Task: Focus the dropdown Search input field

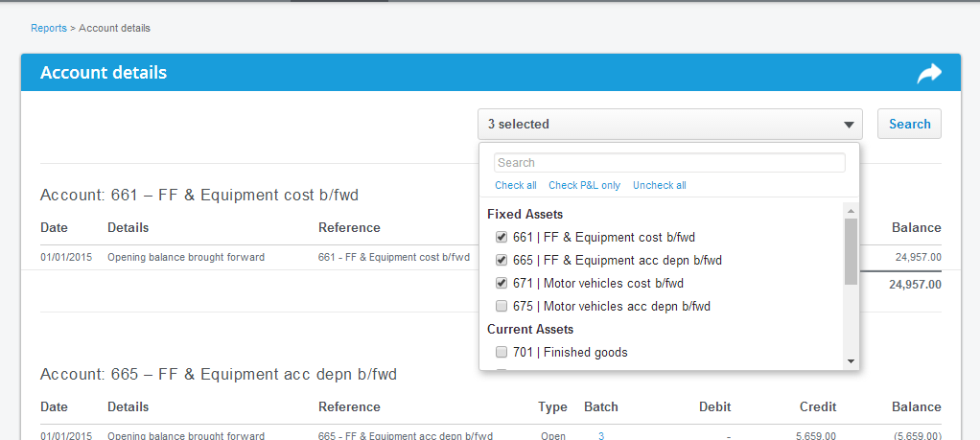Action: [x=669, y=163]
